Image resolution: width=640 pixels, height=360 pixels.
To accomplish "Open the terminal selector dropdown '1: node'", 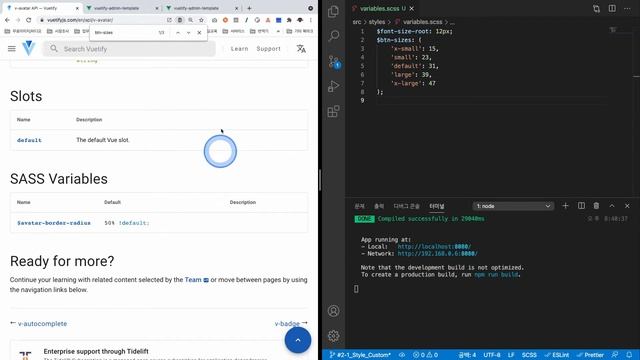I will (x=513, y=206).
